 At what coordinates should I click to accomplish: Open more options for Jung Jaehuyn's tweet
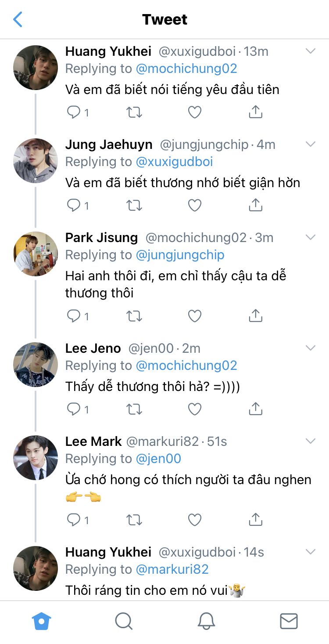(310, 145)
